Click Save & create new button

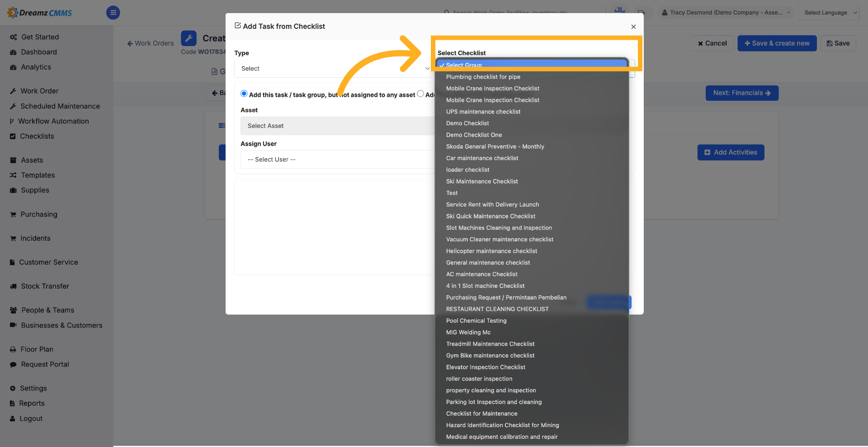point(777,43)
